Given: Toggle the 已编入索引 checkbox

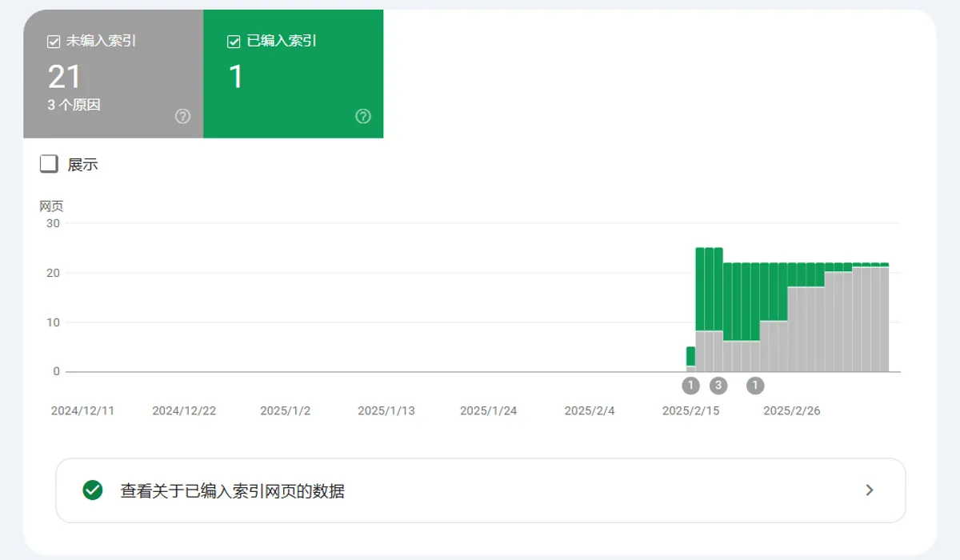Looking at the screenshot, I should [x=234, y=42].
